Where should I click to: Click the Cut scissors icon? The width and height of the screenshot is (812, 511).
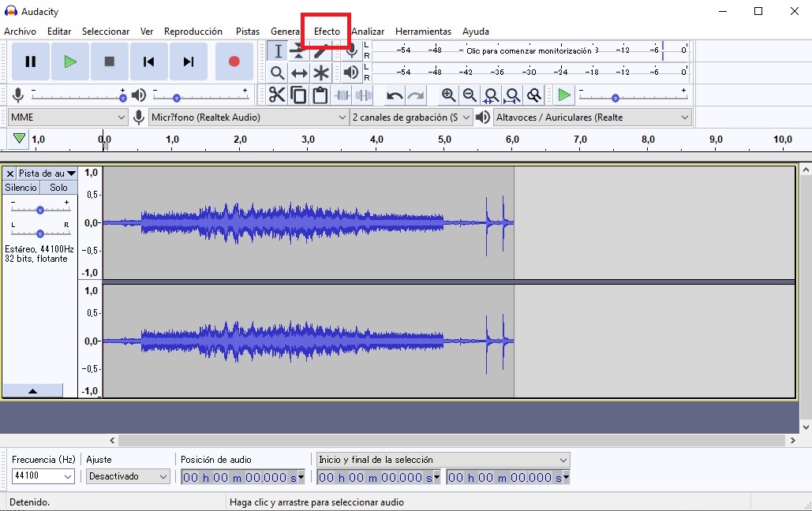(278, 95)
